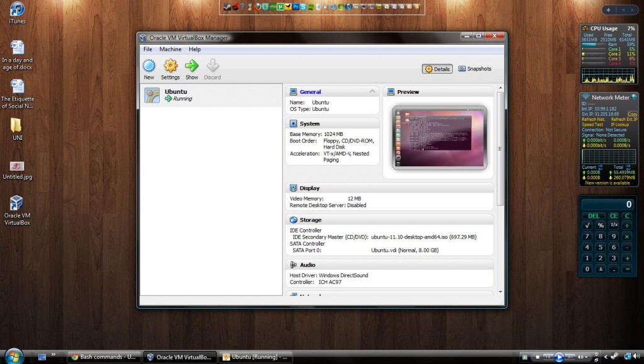Click 'Refresh Net.' in Network Meter gadget
Screen dimensions: 644x364
[593, 119]
